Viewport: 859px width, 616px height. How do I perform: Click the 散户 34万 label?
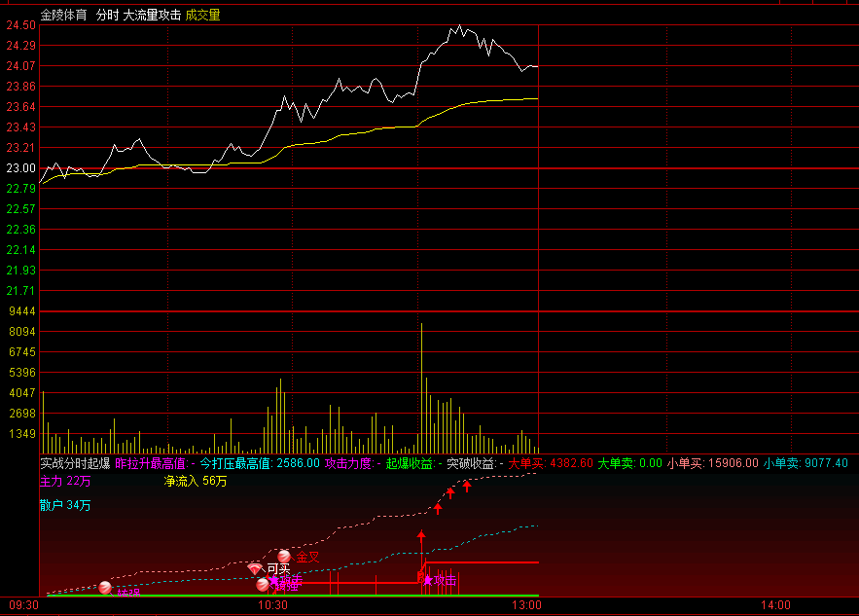click(65, 505)
